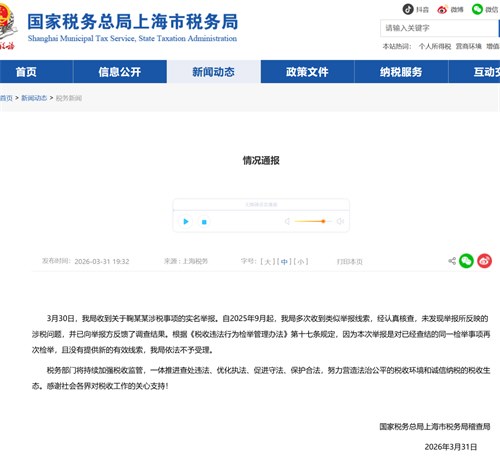Screen dimensions: 500x457
Task: Click 新闻动态 in the breadcrumb
Action: click(34, 98)
